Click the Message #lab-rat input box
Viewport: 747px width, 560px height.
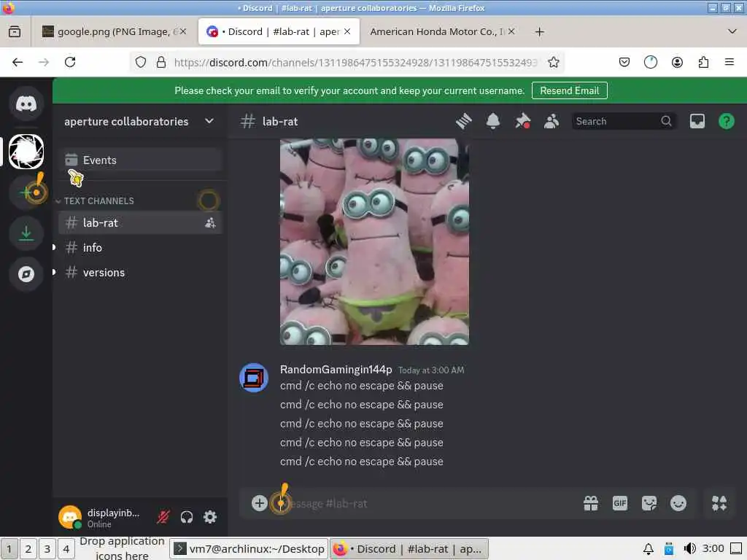[x=424, y=503]
